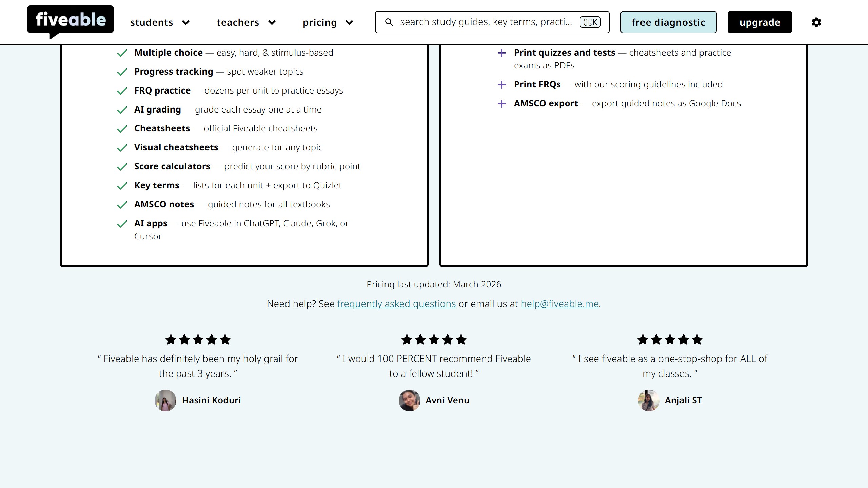This screenshot has width=868, height=488.
Task: Click the ⌘K shortcut badge
Action: click(590, 22)
